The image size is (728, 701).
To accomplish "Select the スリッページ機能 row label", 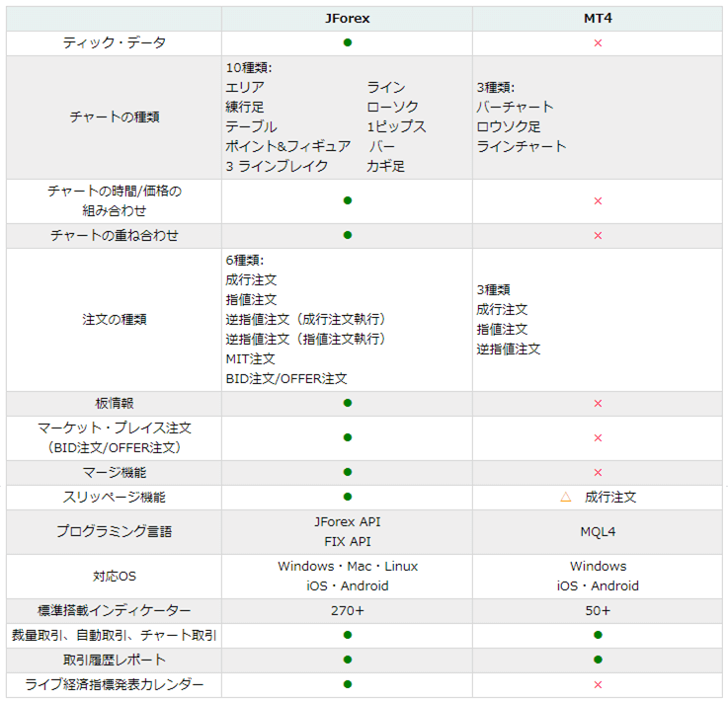I will [x=115, y=498].
